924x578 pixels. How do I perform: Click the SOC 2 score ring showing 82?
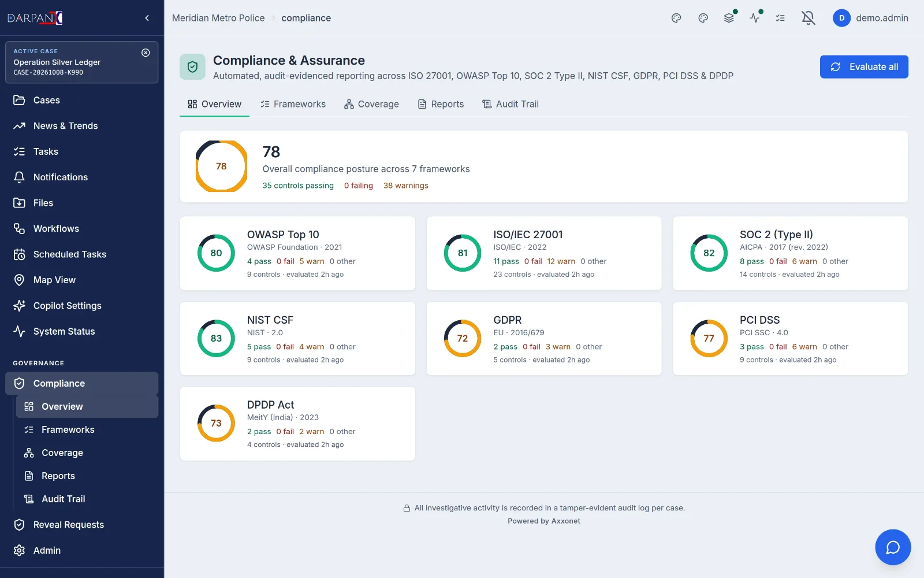point(709,253)
